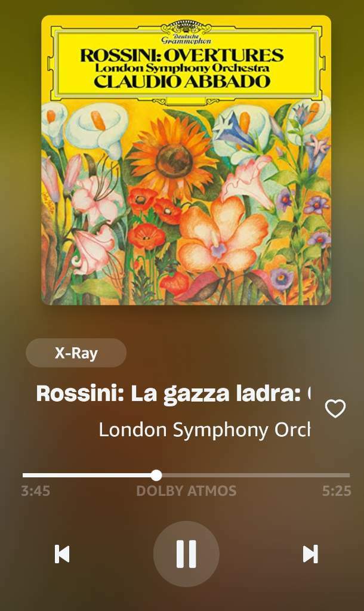Click the 5:25 total duration label
The image size is (364, 611).
coord(337,491)
